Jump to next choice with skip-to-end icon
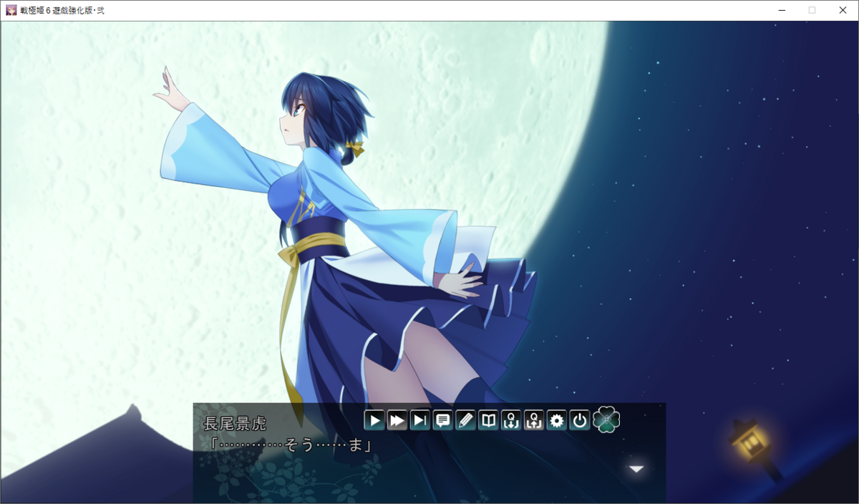The height and width of the screenshot is (504, 859). pyautogui.click(x=420, y=420)
